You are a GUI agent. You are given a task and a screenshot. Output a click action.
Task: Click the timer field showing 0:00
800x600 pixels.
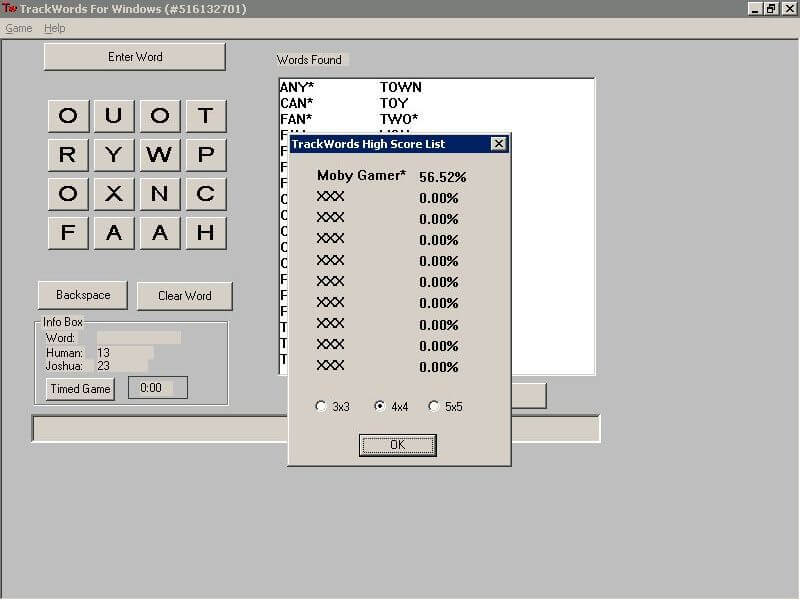158,388
